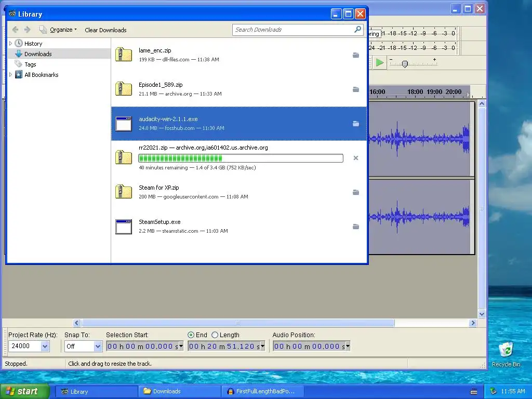Viewport: 532px width, 399px height.
Task: Select the Steam for XP.zip download row
Action: 239,192
